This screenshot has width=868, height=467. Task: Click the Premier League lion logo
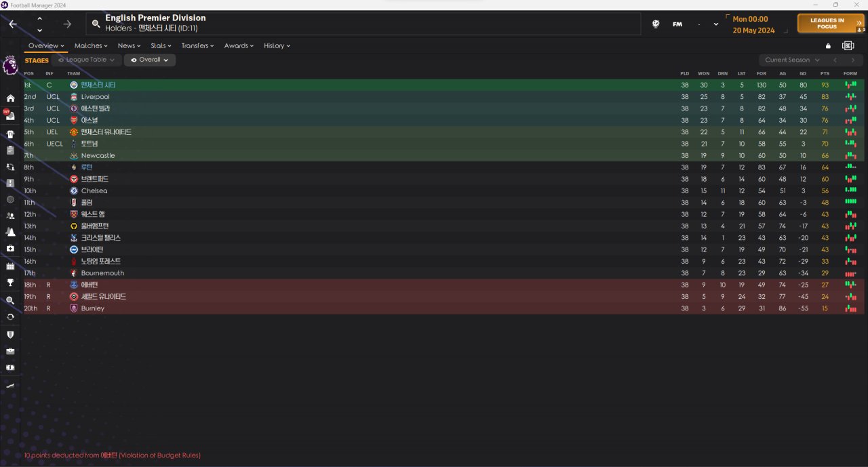coord(10,65)
